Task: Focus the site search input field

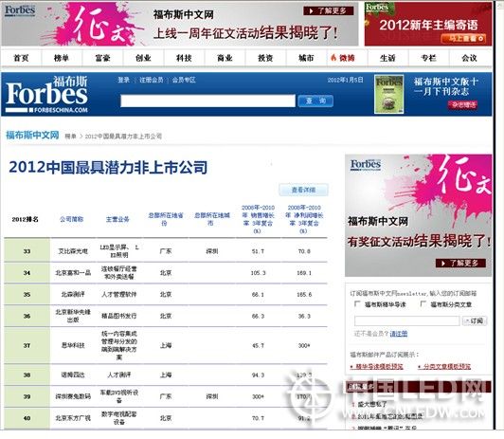Action: [208, 101]
